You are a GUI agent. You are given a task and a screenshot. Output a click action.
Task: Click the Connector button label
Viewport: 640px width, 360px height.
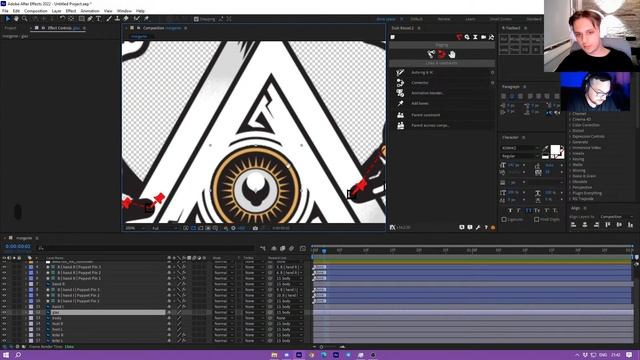420,83
